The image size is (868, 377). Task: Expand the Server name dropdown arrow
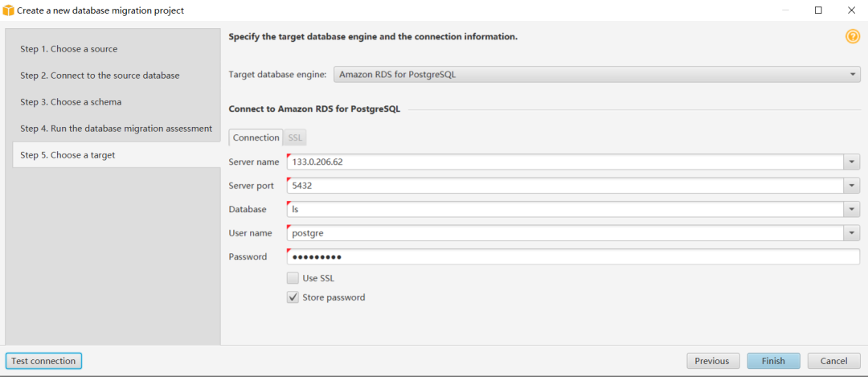(x=852, y=162)
